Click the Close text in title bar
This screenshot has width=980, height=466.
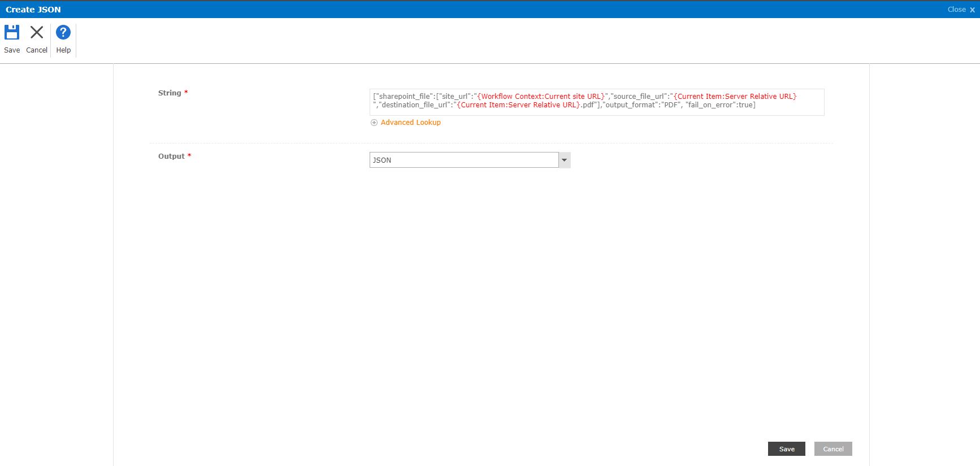point(956,10)
